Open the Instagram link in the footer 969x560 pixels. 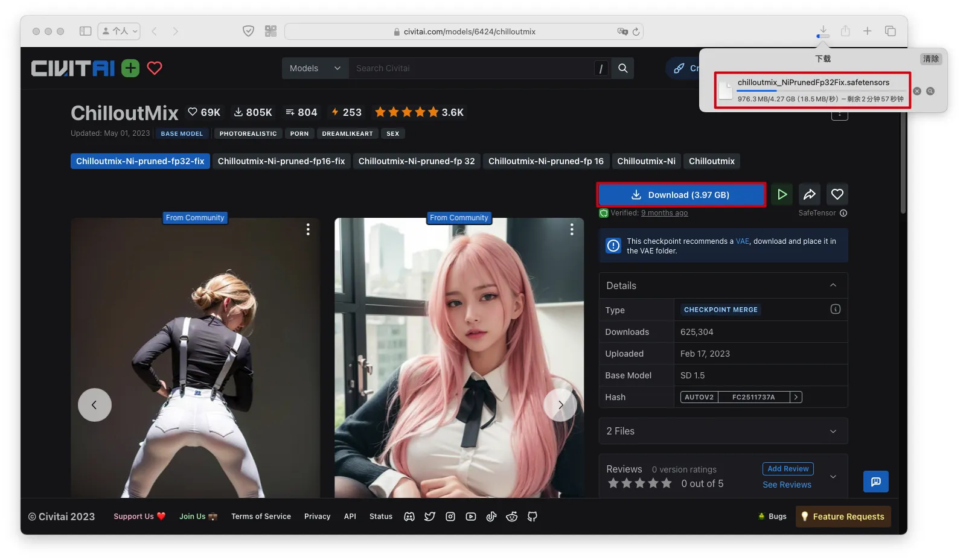coord(450,517)
